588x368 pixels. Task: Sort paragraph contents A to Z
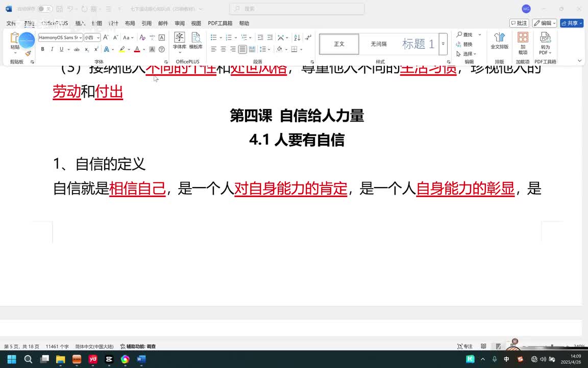coord(297,37)
